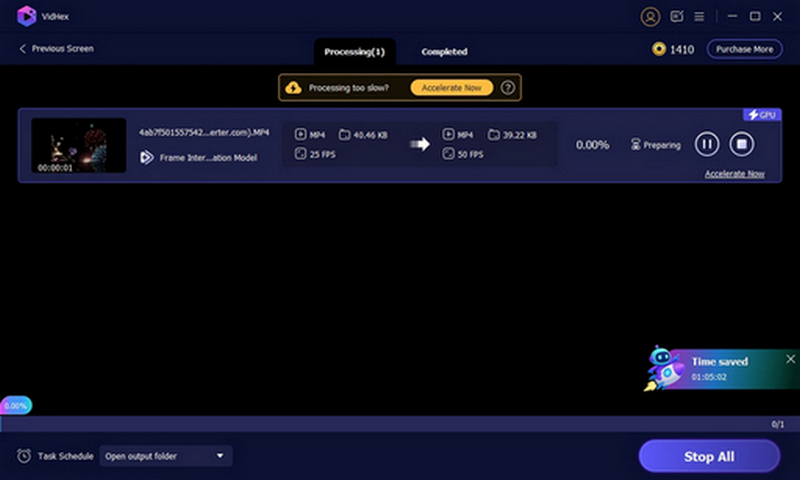
Task: Click the output MP4 format icon
Action: point(448,134)
